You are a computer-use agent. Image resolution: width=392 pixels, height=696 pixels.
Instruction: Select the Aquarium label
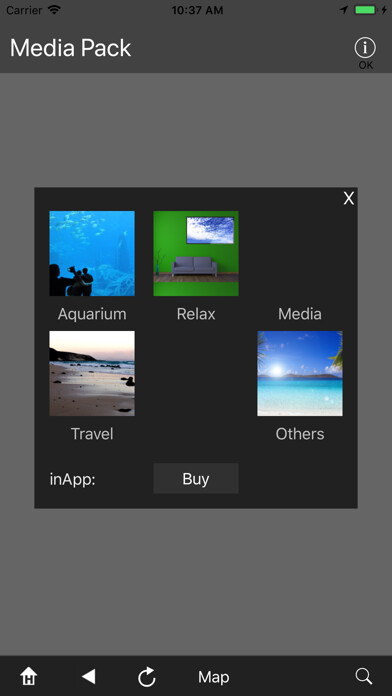pos(92,314)
